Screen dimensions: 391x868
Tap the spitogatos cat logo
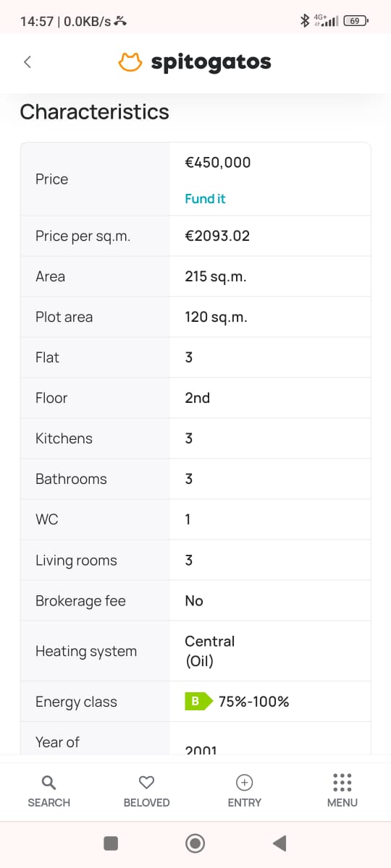point(130,62)
